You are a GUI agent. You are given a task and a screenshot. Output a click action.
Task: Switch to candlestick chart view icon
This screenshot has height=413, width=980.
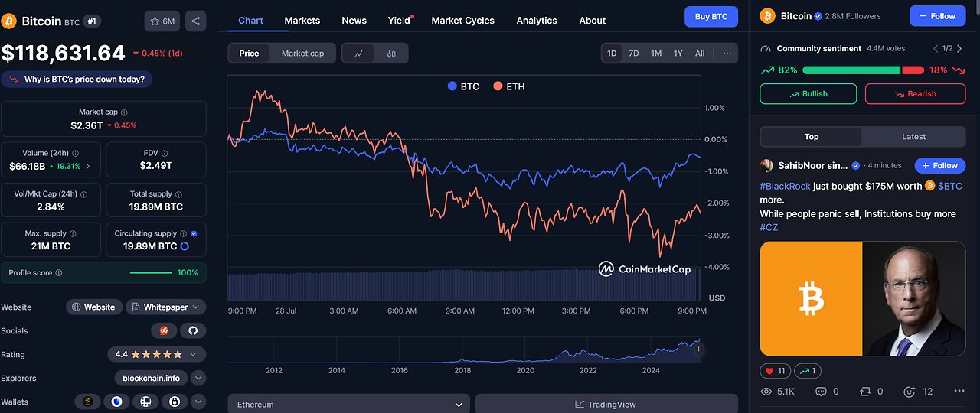(x=391, y=54)
